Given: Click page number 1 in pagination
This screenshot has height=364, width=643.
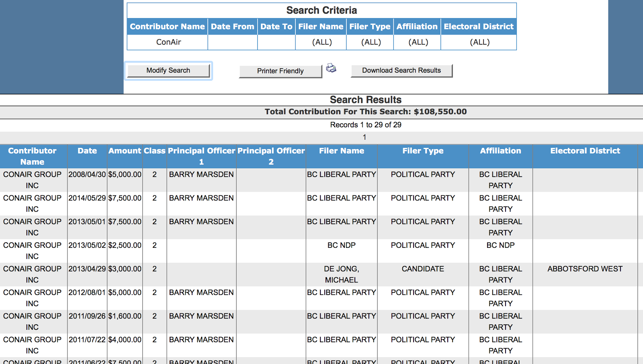Looking at the screenshot, I should point(365,137).
